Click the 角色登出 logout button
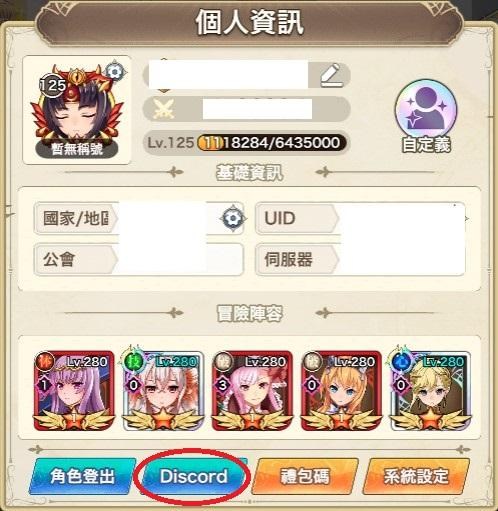 (x=82, y=476)
